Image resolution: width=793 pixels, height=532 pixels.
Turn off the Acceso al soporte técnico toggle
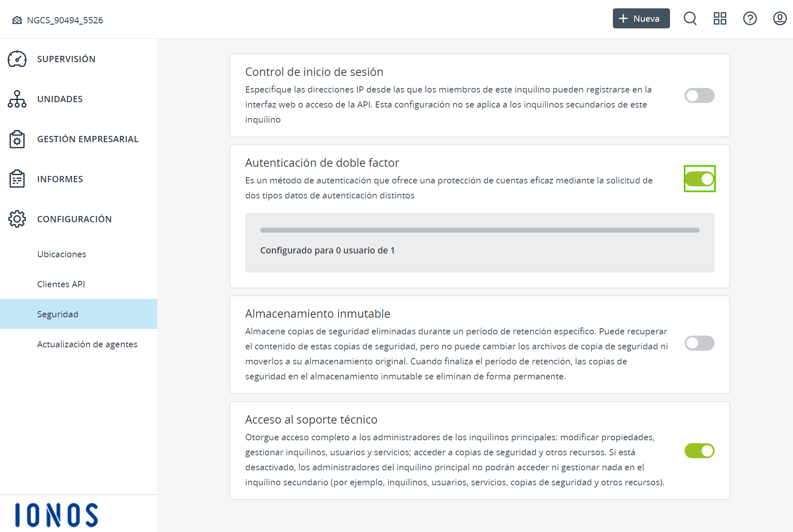point(700,451)
